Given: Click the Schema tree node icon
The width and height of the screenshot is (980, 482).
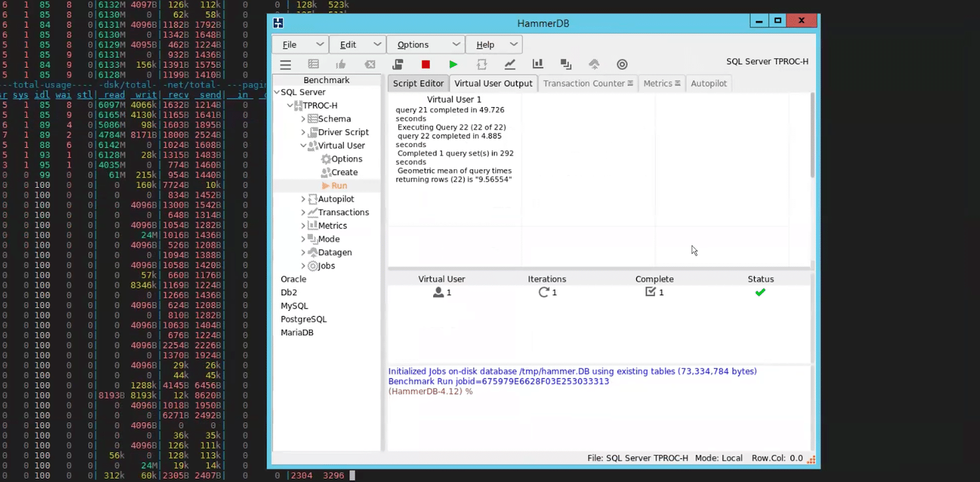Looking at the screenshot, I should pos(312,119).
